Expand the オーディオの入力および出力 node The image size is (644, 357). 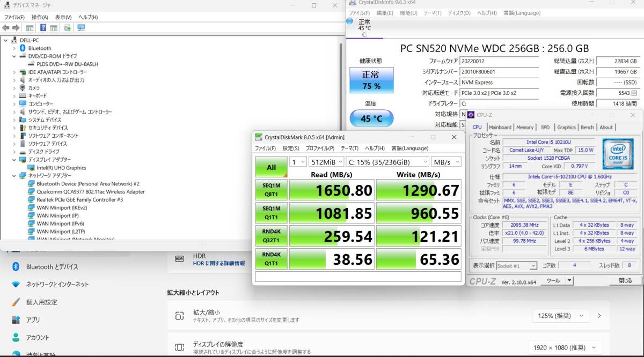tap(14, 80)
